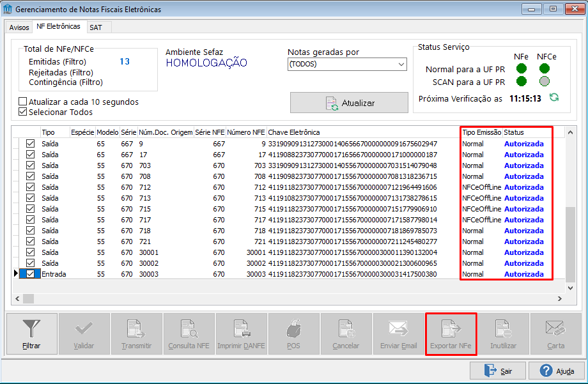Click the Sair button
The width and height of the screenshot is (588, 384).
pos(498,371)
